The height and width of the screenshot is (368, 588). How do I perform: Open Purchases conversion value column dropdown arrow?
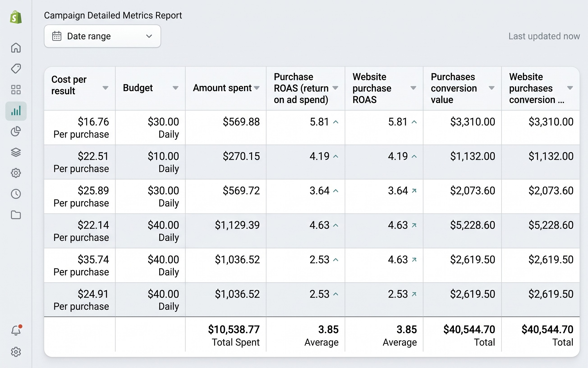click(492, 88)
